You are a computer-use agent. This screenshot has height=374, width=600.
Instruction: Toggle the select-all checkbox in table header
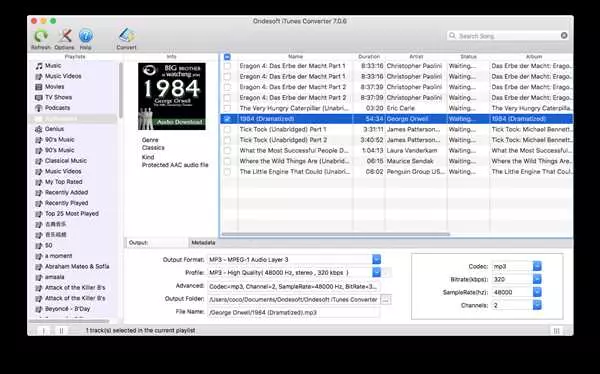coord(227,57)
